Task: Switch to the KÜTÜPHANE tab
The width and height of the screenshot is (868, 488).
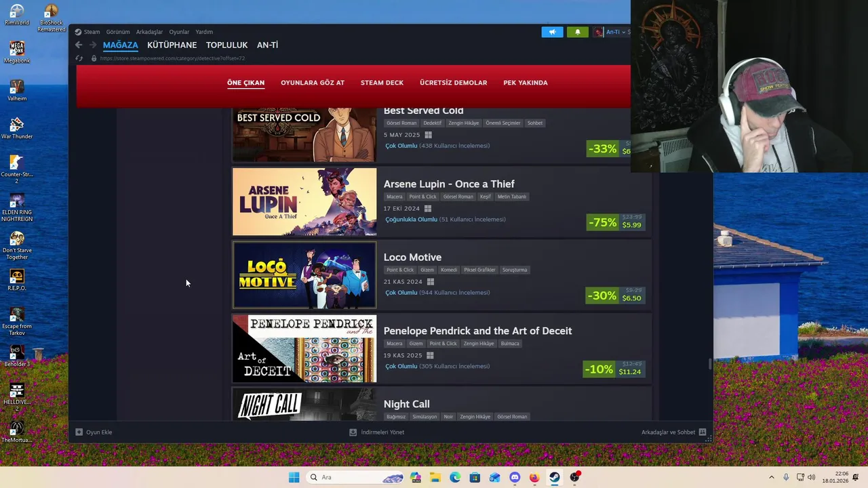Action: pos(172,45)
